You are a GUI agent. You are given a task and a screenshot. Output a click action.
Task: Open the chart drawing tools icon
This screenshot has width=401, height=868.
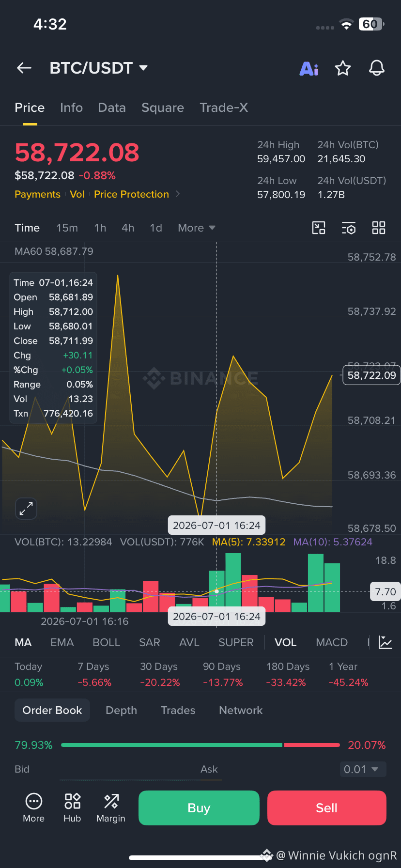point(319,228)
